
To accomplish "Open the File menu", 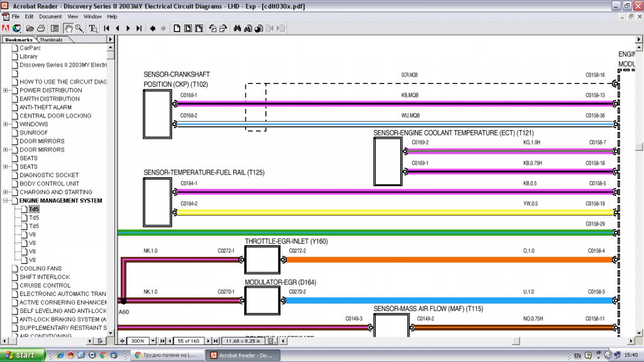I will (16, 16).
